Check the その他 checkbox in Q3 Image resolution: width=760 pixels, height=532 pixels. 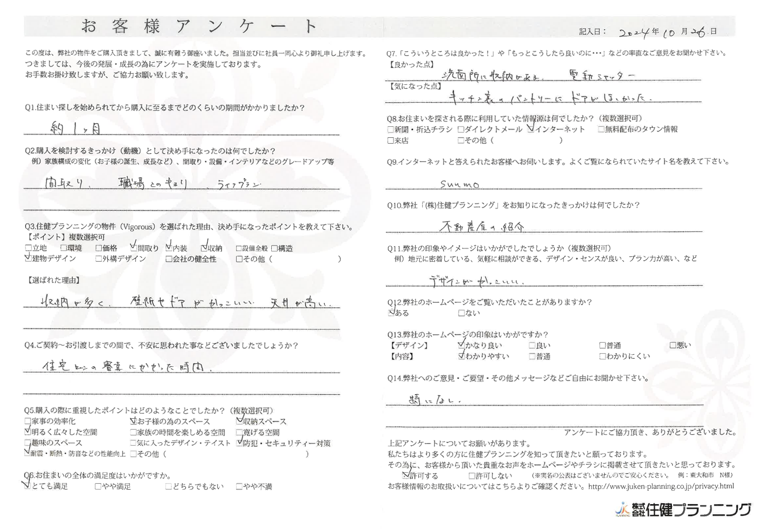pyautogui.click(x=239, y=259)
